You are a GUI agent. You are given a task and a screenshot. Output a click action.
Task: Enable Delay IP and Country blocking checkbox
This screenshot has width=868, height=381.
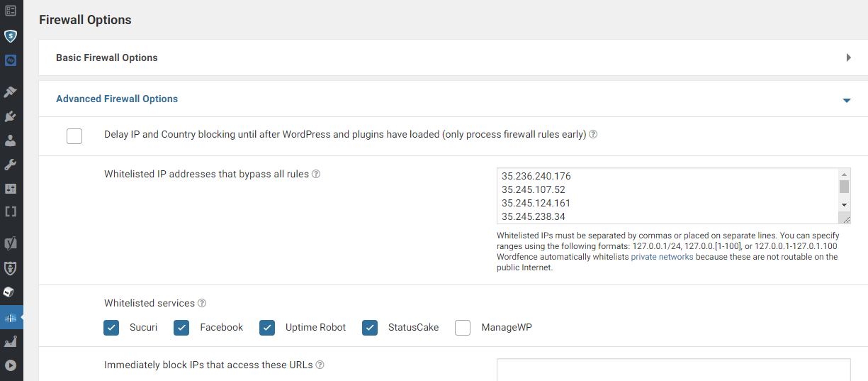click(x=74, y=136)
